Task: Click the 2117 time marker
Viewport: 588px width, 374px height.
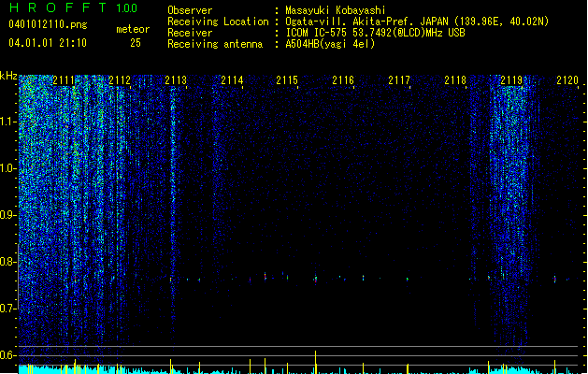Action: coord(399,80)
